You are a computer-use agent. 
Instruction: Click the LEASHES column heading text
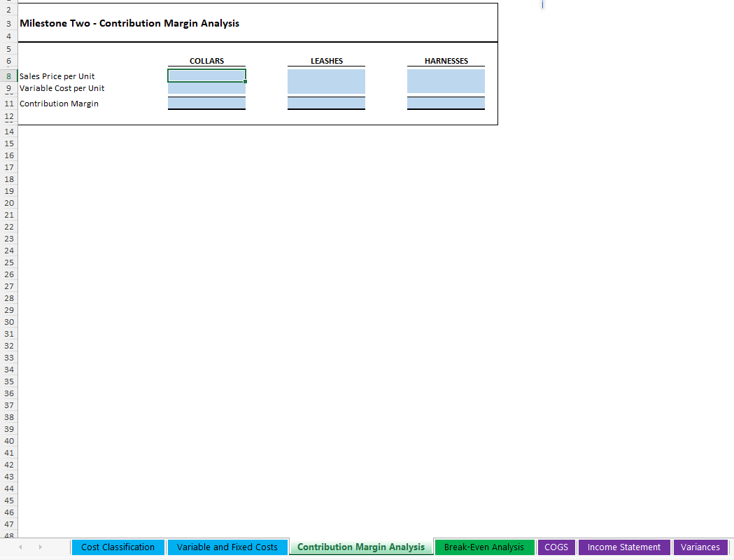(327, 61)
